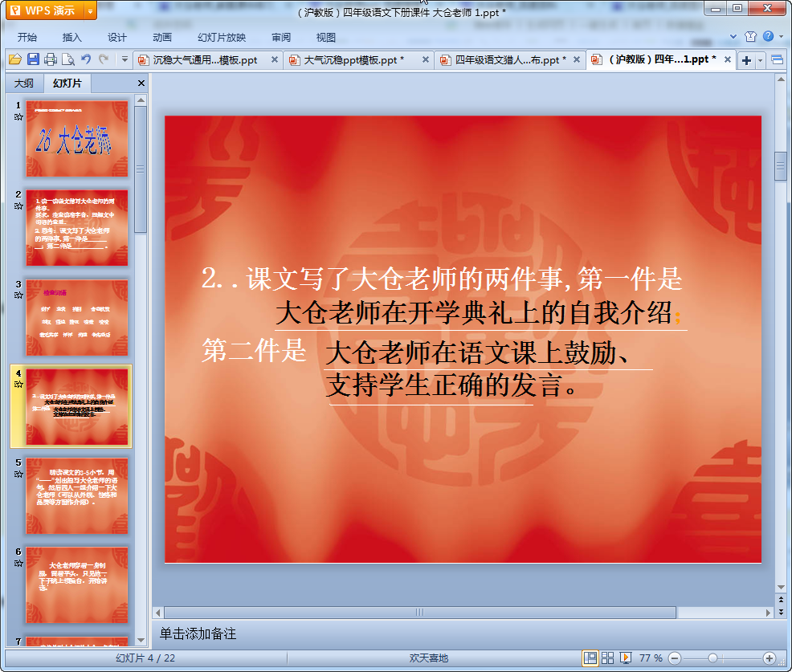This screenshot has height=672, width=792.
Task: Click animation star icon under slide 2
Action: click(x=18, y=206)
